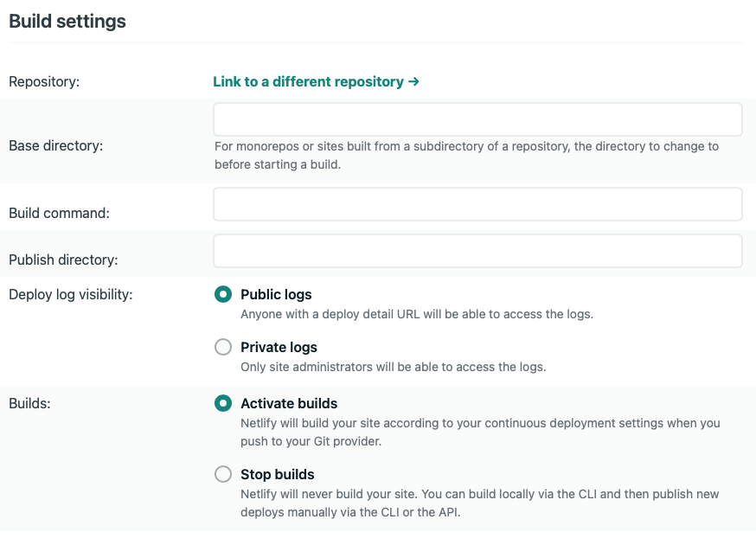The width and height of the screenshot is (756, 545).
Task: Click the Build settings heading
Action: pos(67,22)
